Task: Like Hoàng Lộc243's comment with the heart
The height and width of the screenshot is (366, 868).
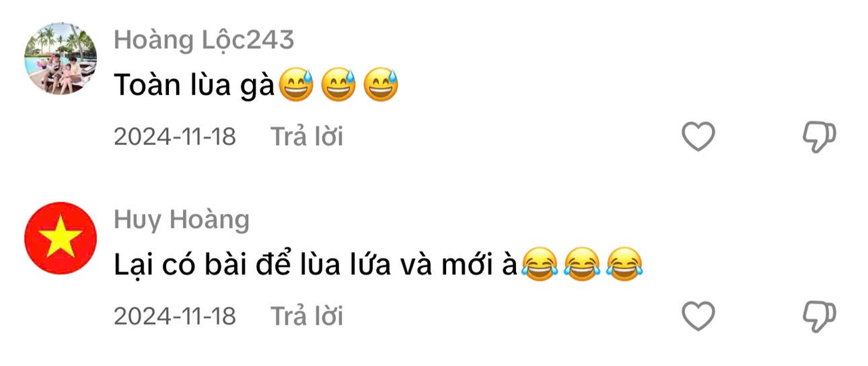Action: (698, 136)
